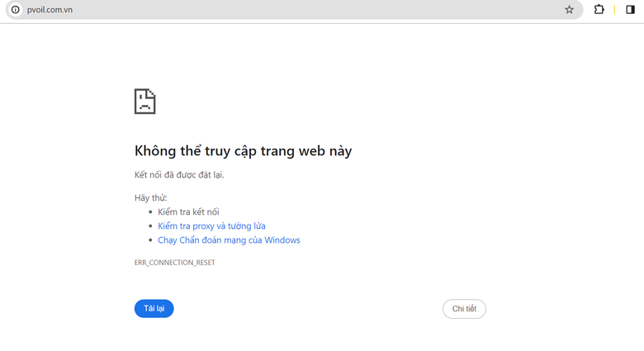Click the bullet before the proxy link
The height and width of the screenshot is (351, 644).
pos(150,226)
